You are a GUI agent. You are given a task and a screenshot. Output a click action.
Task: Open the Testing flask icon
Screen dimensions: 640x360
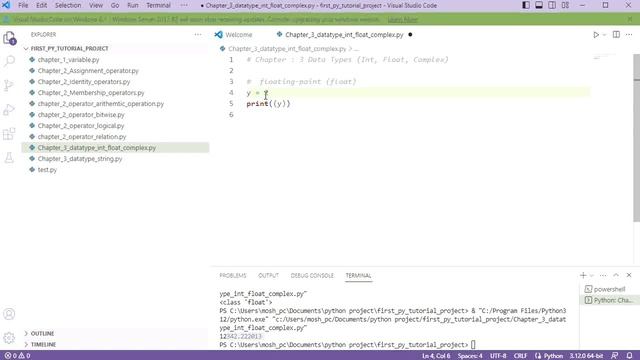(x=9, y=158)
